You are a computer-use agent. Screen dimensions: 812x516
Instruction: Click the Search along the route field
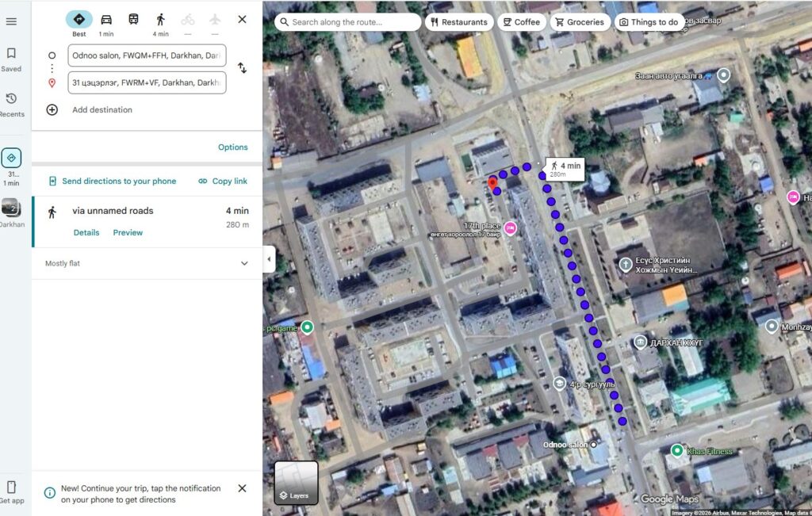349,22
